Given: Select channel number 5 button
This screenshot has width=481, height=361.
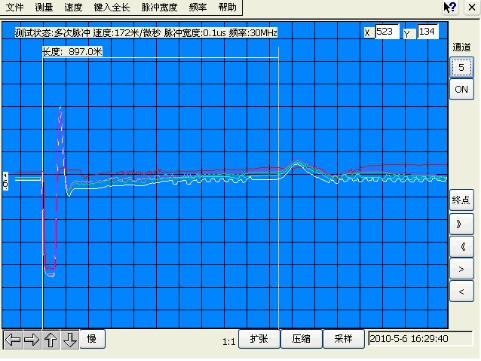Looking at the screenshot, I should [x=461, y=67].
